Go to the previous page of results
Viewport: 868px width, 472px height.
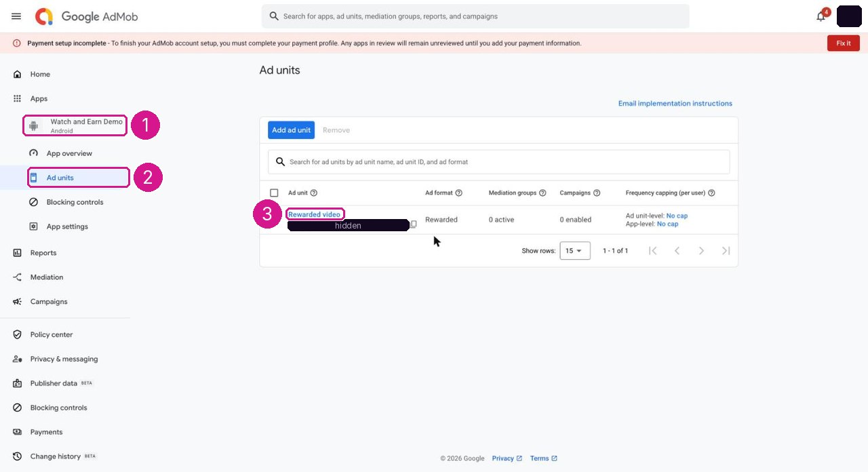(x=677, y=251)
